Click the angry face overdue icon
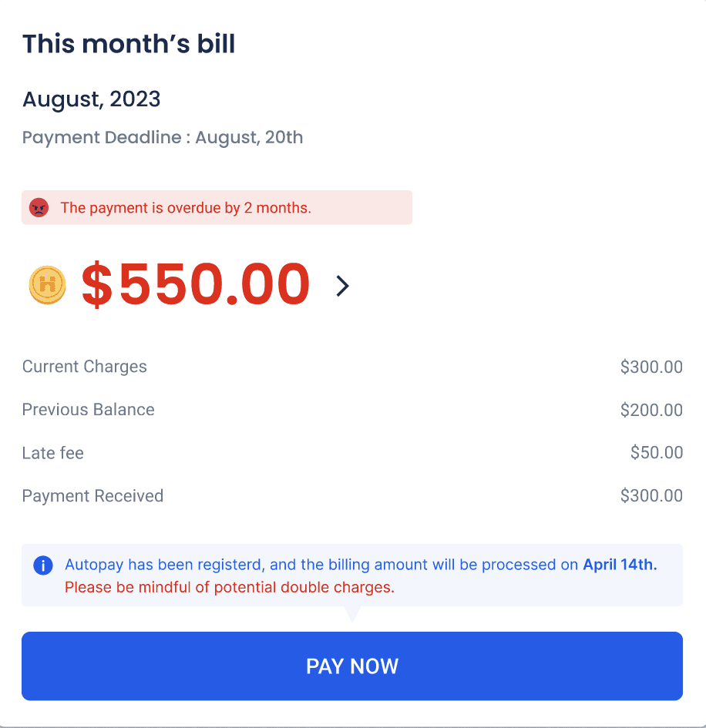The width and height of the screenshot is (706, 728). click(39, 207)
